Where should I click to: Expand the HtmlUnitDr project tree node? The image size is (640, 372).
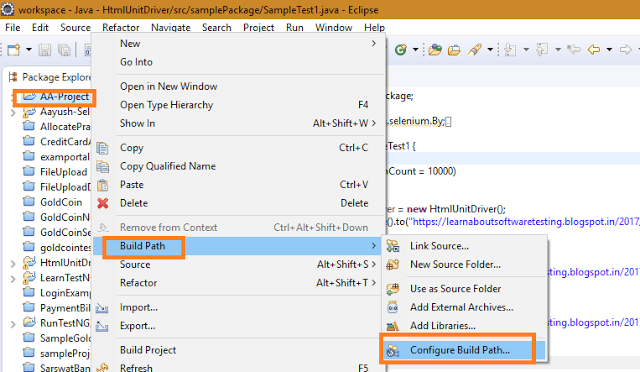point(13,263)
